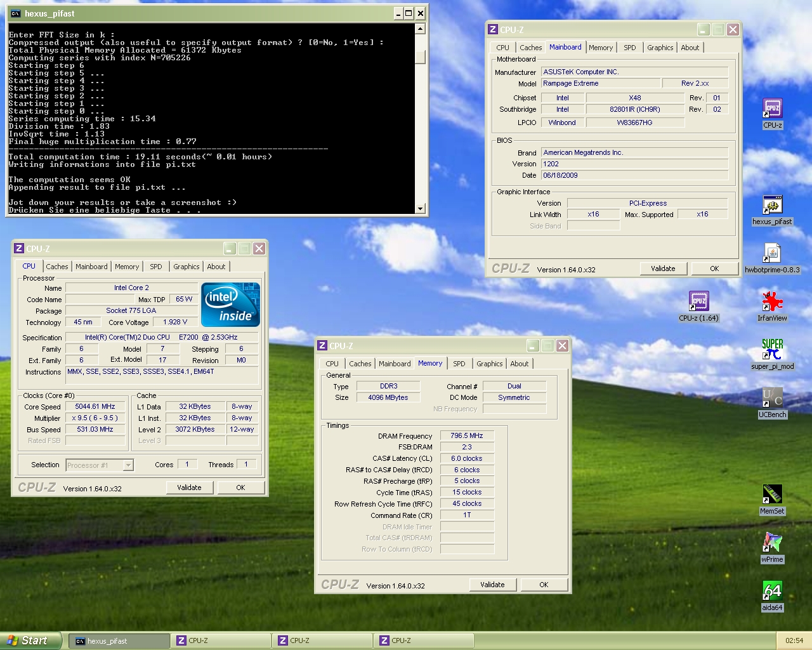Click Level 2 cache 3072 KBytes value
Viewport: 812px width, 650px height.
[x=195, y=430]
